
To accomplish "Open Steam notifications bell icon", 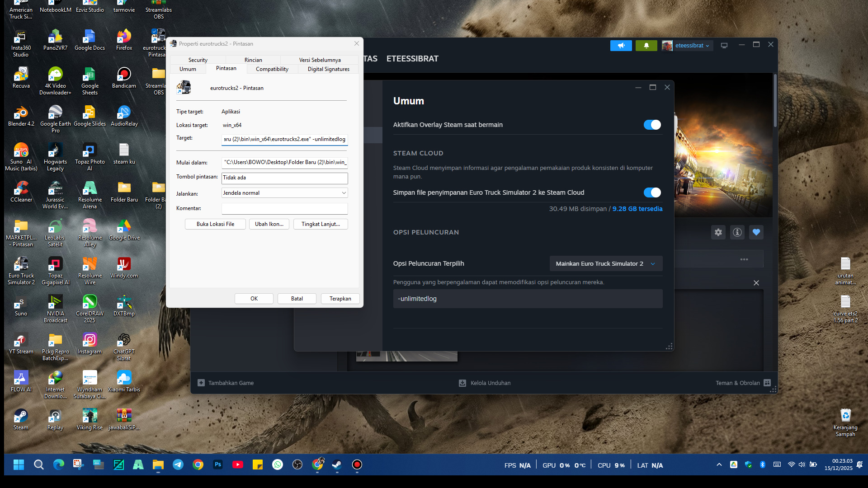I will coord(646,46).
